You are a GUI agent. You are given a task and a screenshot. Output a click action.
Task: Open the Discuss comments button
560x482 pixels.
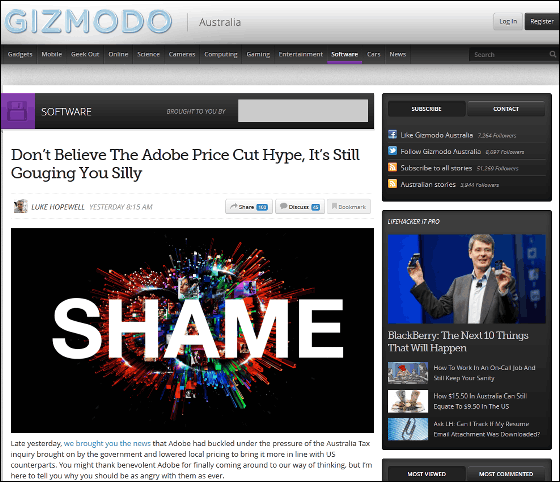(x=300, y=206)
